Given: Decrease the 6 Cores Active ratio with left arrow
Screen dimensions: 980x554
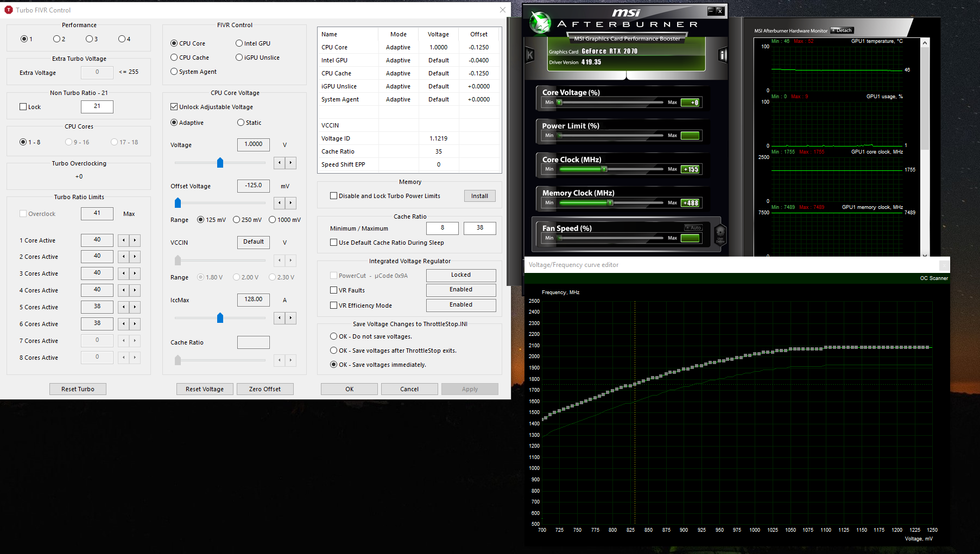Looking at the screenshot, I should coord(124,324).
